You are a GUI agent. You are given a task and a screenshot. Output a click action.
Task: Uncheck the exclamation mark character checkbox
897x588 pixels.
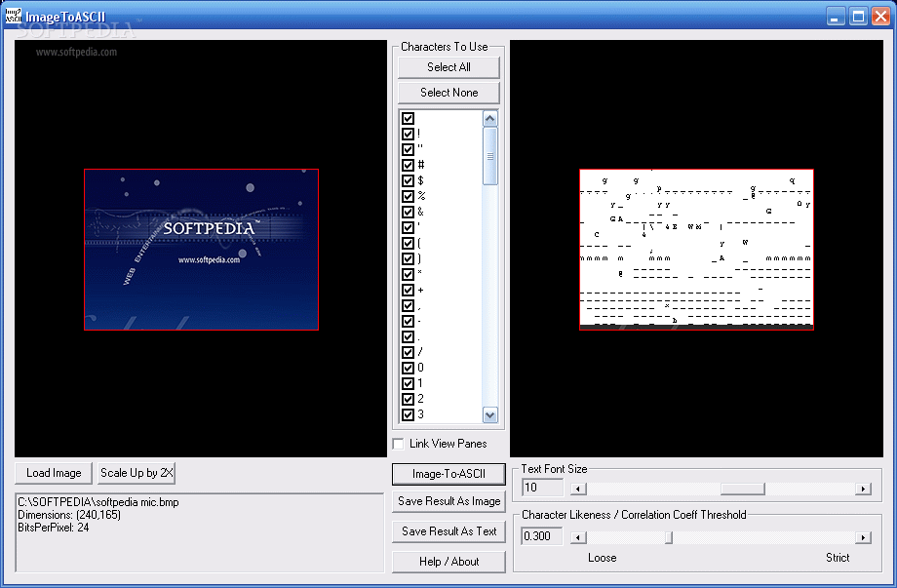coord(408,134)
